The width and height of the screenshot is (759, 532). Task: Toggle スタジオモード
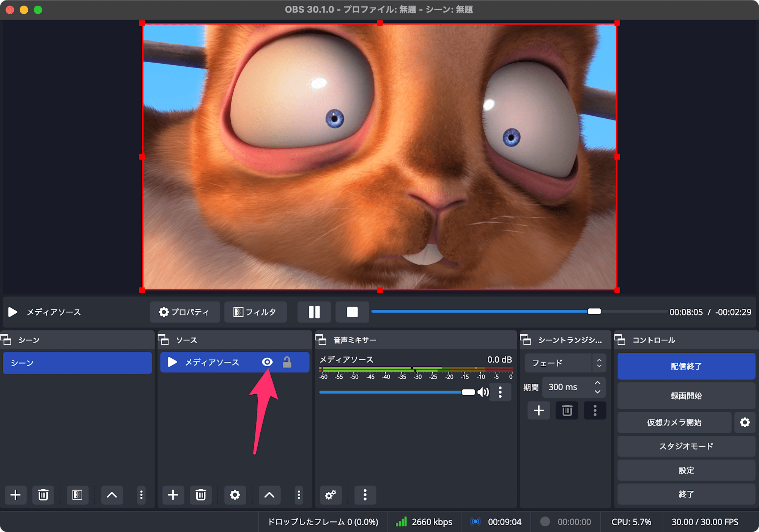tap(686, 446)
